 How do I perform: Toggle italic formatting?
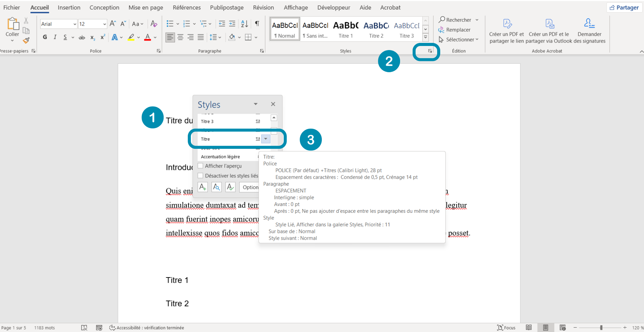[55, 37]
